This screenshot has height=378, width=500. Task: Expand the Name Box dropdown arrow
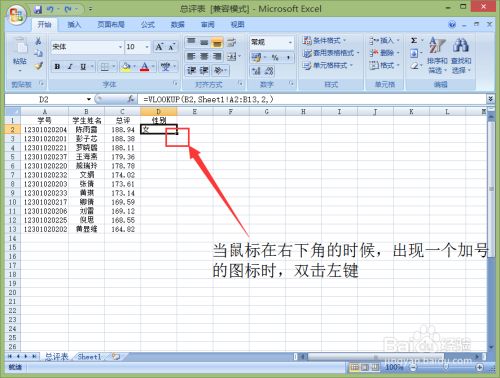click(x=89, y=99)
